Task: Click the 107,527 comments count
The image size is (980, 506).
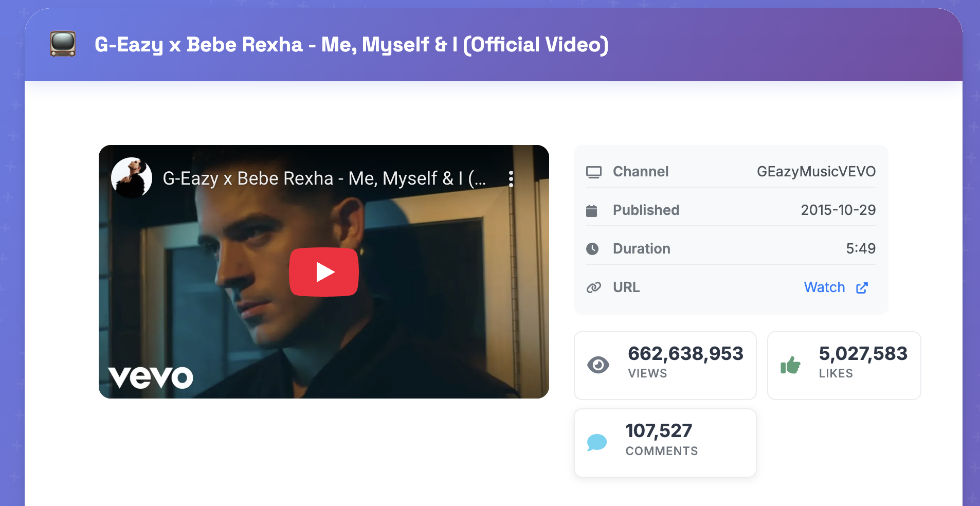Action: pyautogui.click(x=659, y=431)
